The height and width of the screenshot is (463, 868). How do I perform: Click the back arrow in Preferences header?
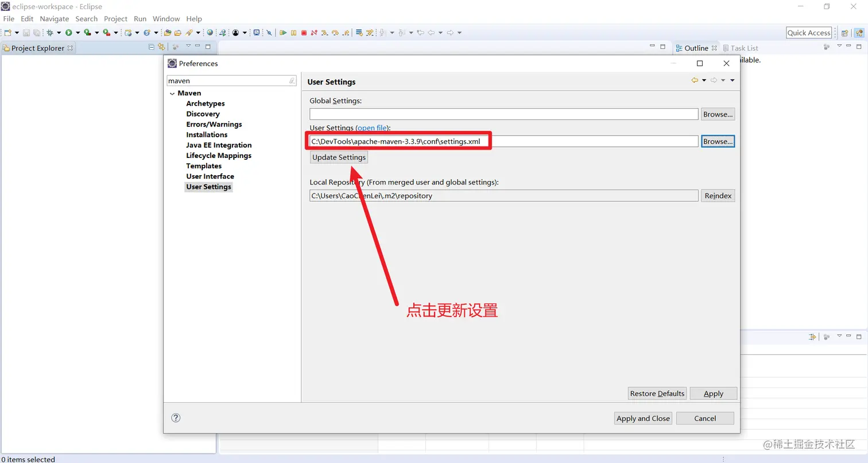[x=695, y=80]
